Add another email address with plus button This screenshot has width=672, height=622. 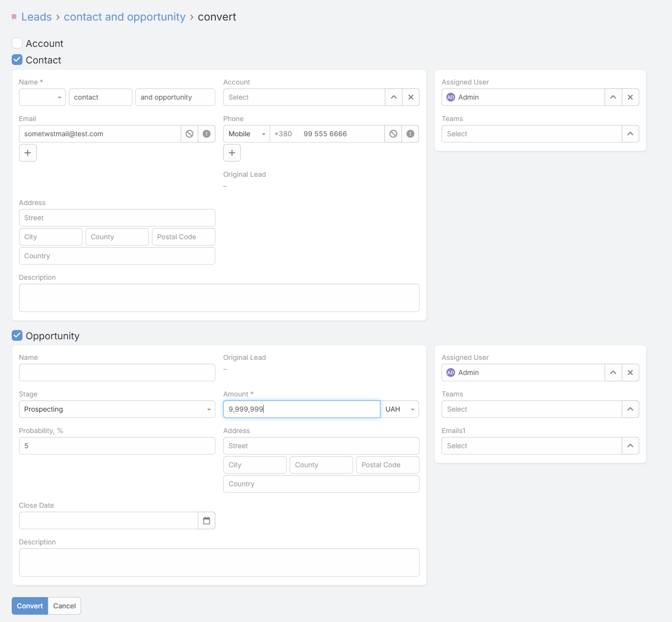click(28, 153)
